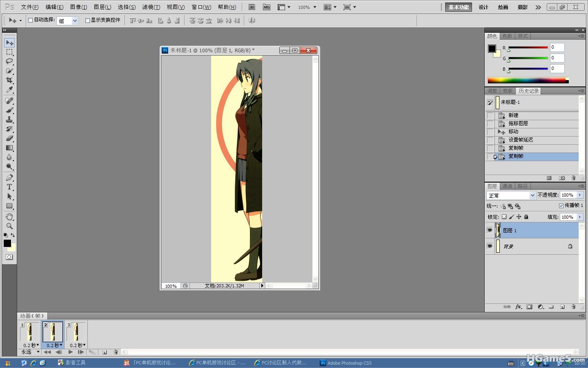
Task: Add a layer style with the fx icon
Action: click(x=518, y=307)
